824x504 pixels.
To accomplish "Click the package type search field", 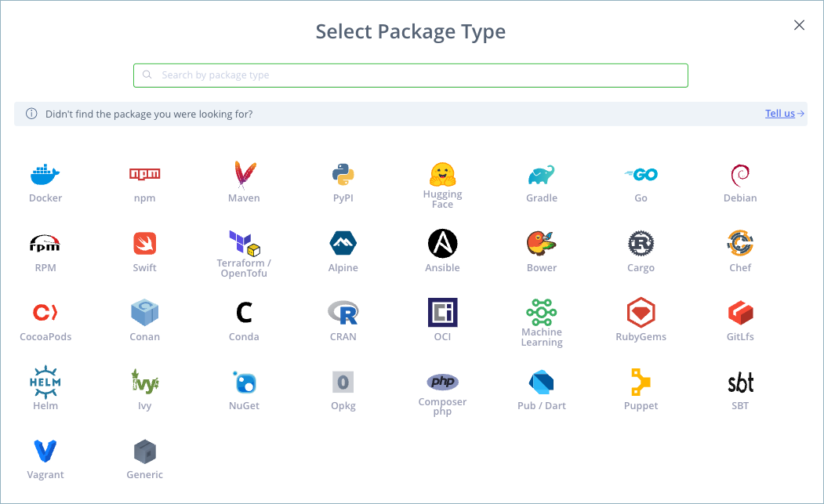I will point(410,75).
